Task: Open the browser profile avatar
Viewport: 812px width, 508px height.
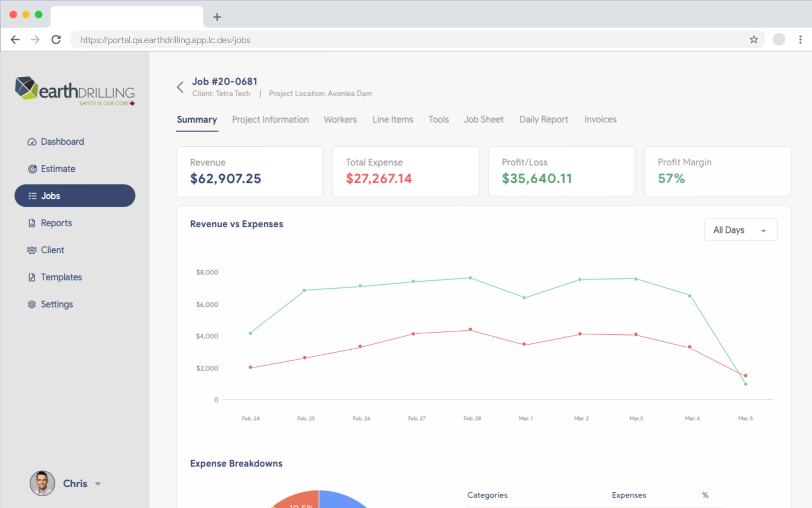Action: pyautogui.click(x=779, y=40)
